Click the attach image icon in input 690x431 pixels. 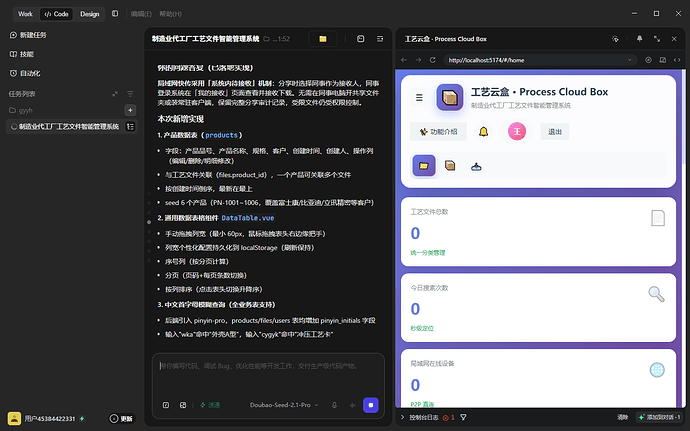coord(183,405)
